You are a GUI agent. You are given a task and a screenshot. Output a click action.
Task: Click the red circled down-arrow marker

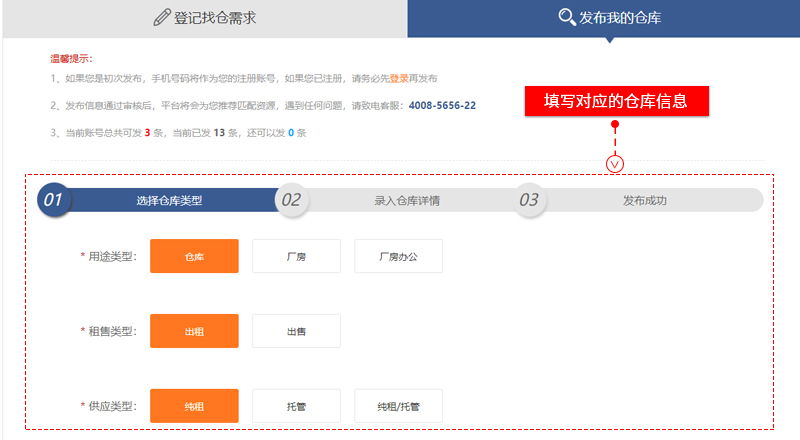coord(616,162)
